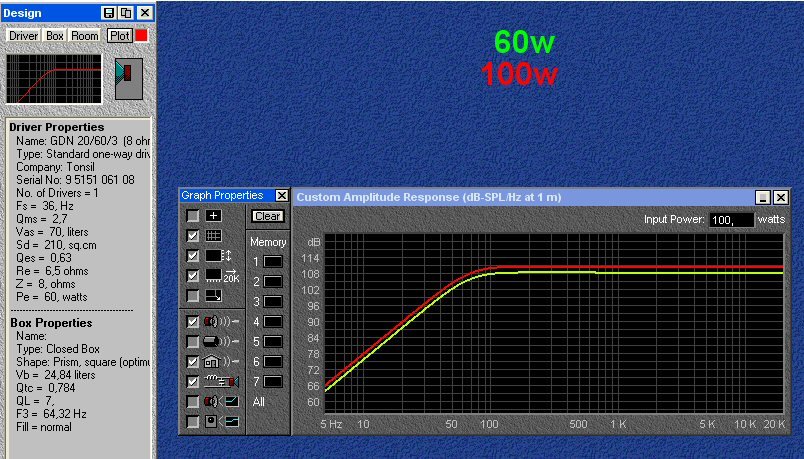Click the house room response icon

click(x=222, y=362)
